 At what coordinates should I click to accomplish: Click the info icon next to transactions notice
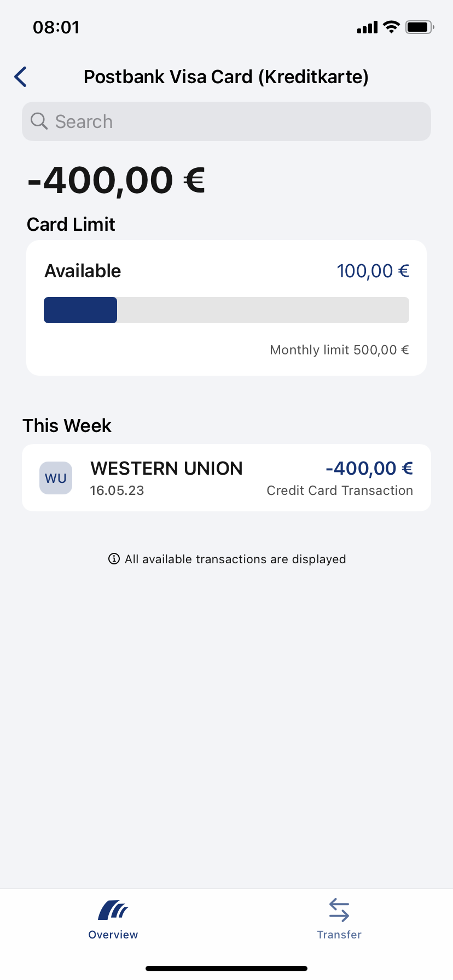(113, 559)
